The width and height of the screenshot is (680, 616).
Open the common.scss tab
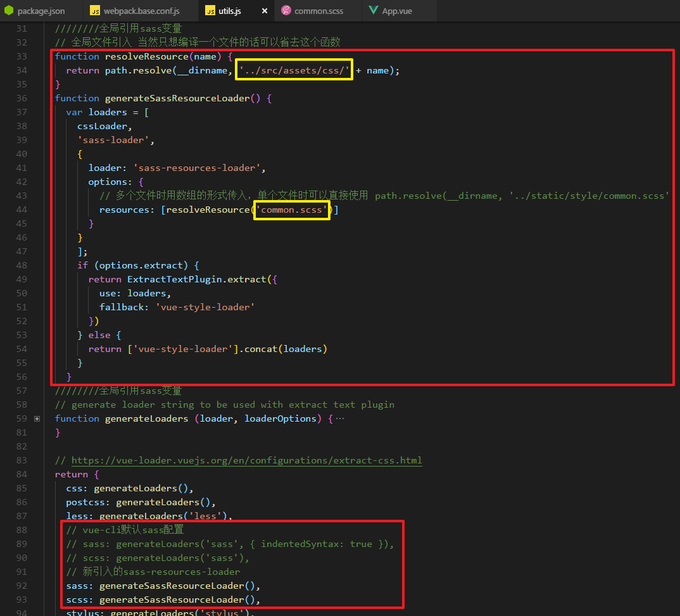point(318,11)
